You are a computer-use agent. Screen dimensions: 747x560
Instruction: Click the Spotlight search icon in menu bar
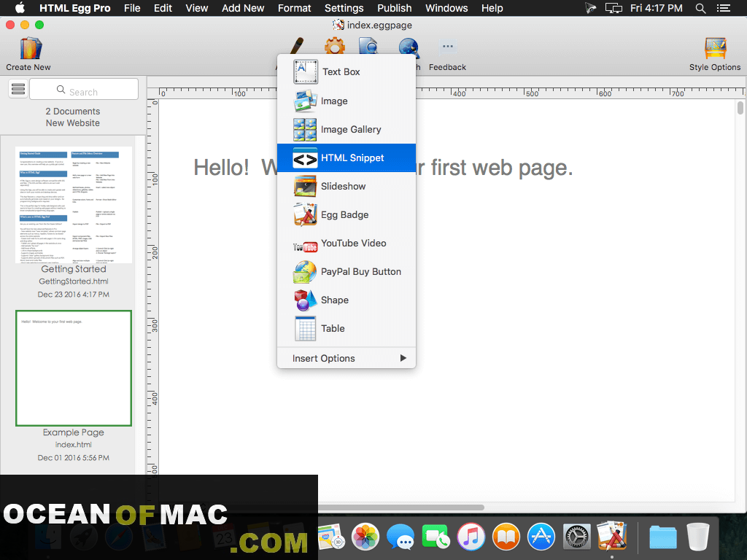[x=700, y=8]
